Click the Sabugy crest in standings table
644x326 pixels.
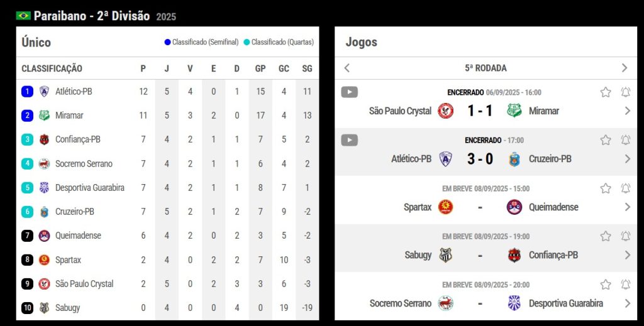click(44, 308)
